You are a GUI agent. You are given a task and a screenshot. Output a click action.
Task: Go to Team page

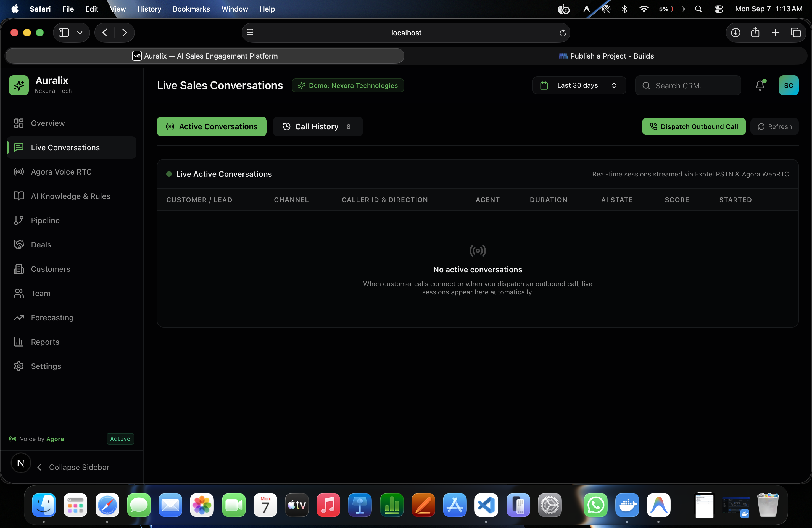point(71,293)
